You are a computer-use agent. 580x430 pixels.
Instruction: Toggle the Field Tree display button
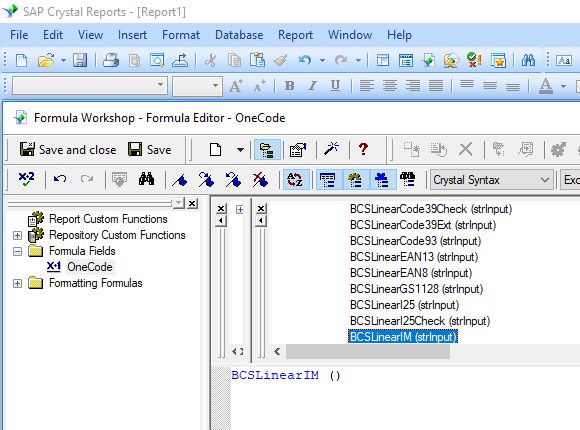[328, 180]
